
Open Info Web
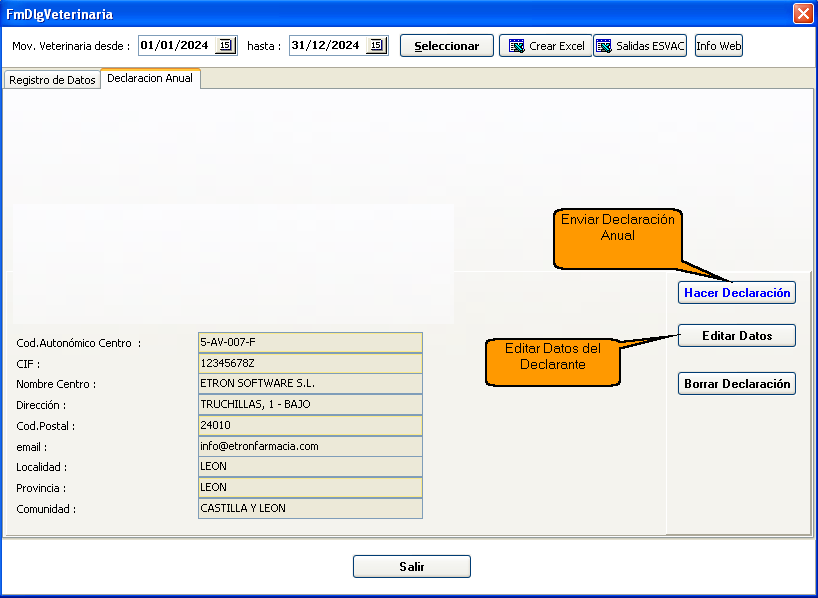[x=718, y=46]
